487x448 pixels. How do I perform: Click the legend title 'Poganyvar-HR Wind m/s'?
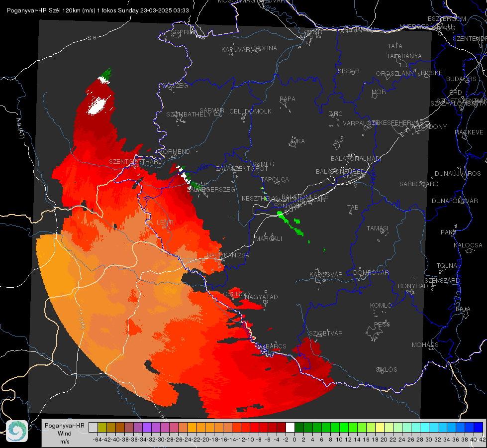click(65, 434)
